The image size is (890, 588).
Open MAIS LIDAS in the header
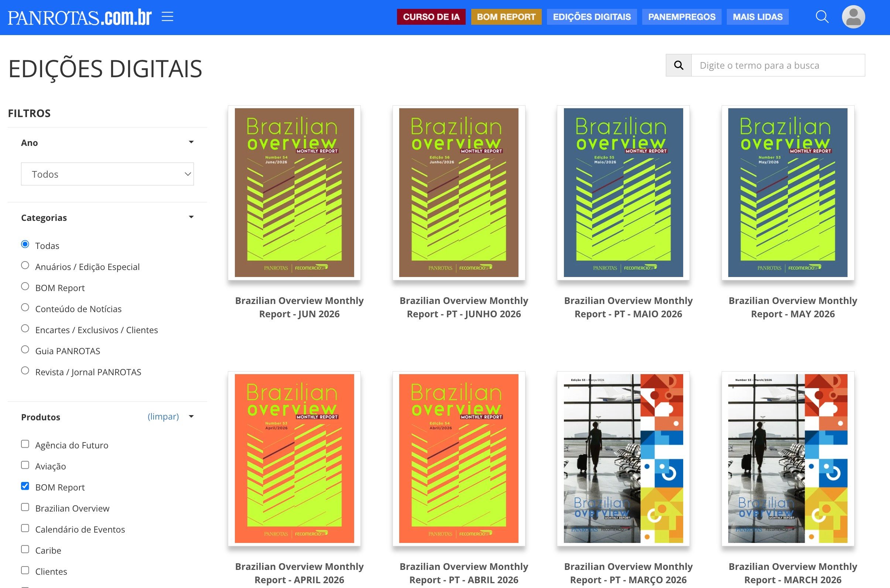[x=758, y=17]
